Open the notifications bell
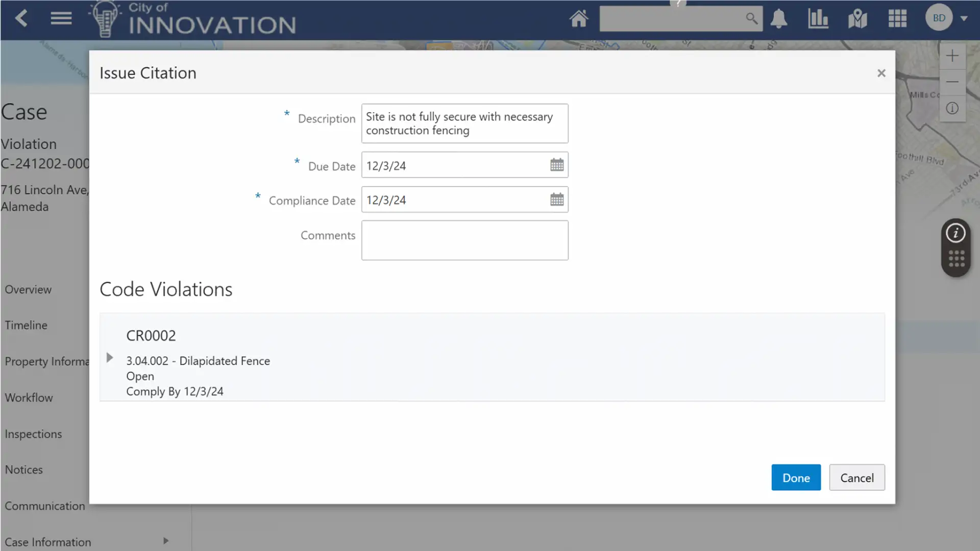 (778, 19)
